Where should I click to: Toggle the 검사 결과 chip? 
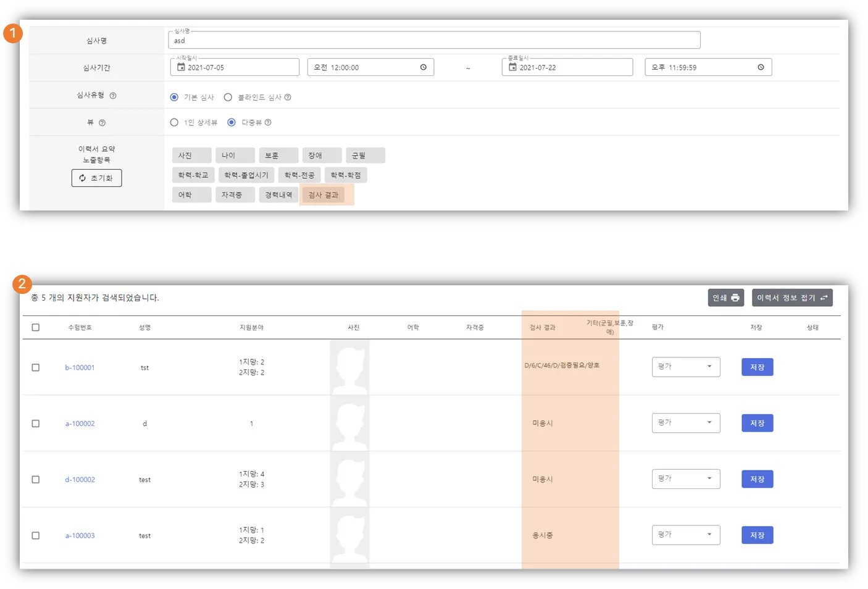(x=323, y=195)
